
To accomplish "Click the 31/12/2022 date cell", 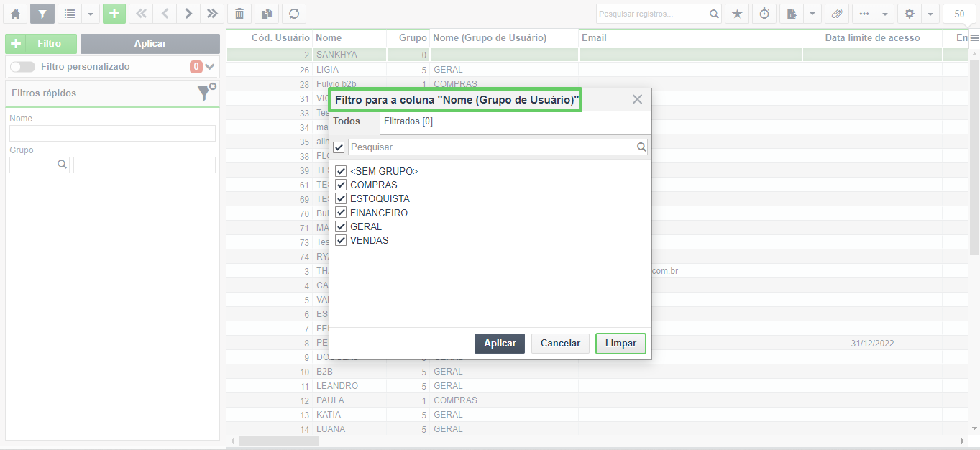I will point(872,344).
